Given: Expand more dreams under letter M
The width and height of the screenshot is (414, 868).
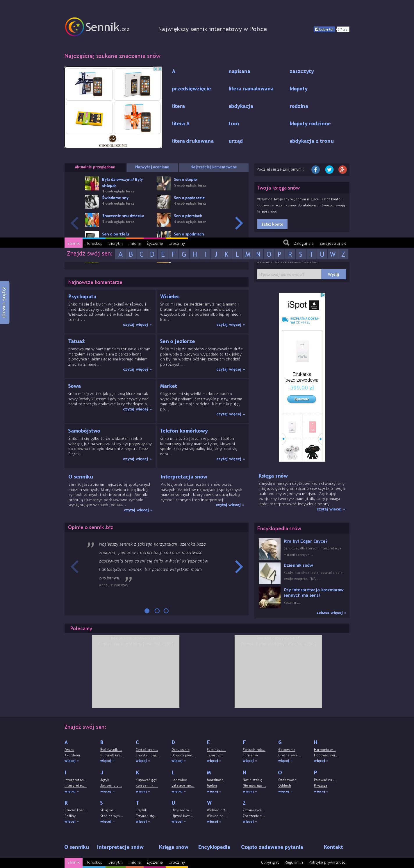Looking at the screenshot, I should coord(214,791).
